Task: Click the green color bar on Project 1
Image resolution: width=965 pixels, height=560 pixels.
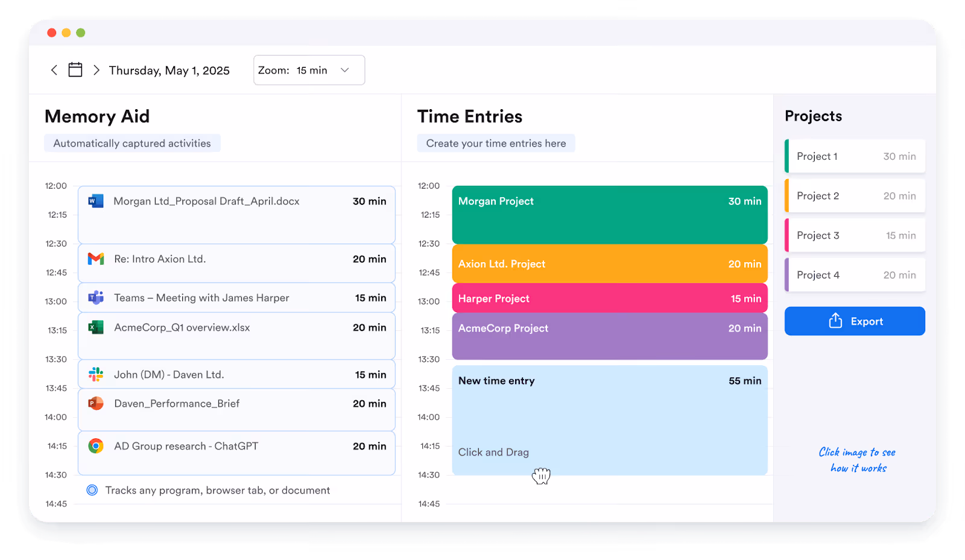Action: click(x=787, y=156)
